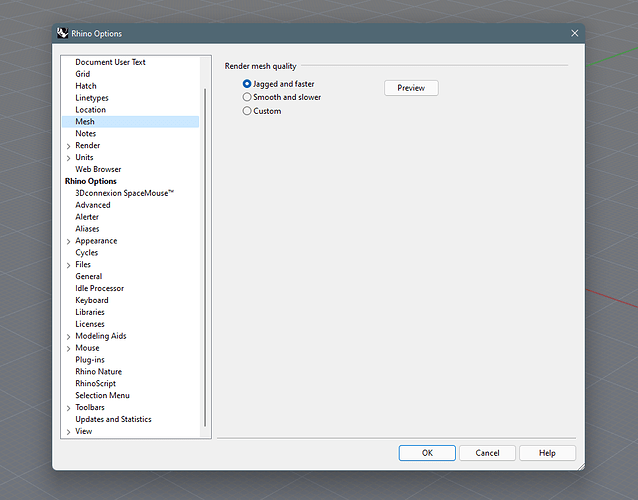Open the RhinoScript settings page

pyautogui.click(x=96, y=383)
